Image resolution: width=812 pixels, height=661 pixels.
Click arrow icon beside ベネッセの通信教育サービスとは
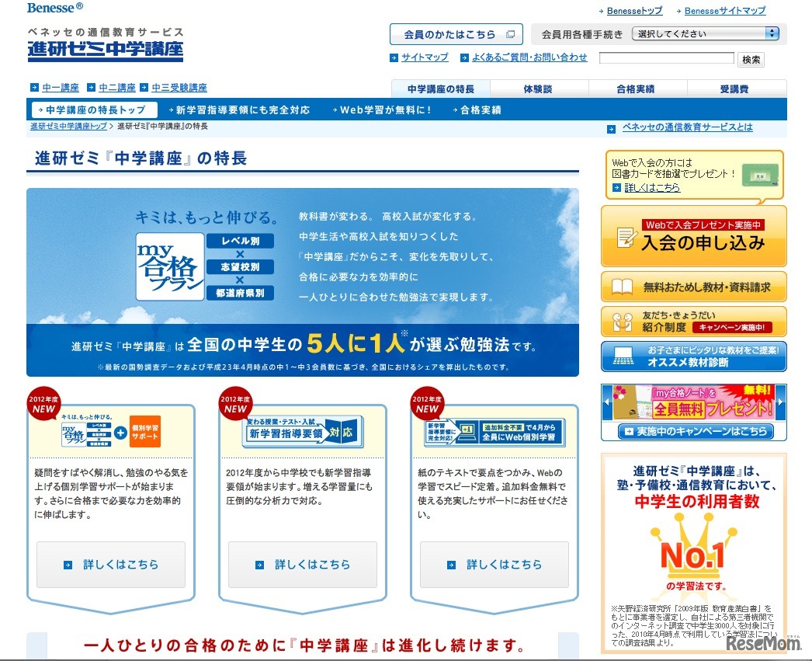point(611,129)
